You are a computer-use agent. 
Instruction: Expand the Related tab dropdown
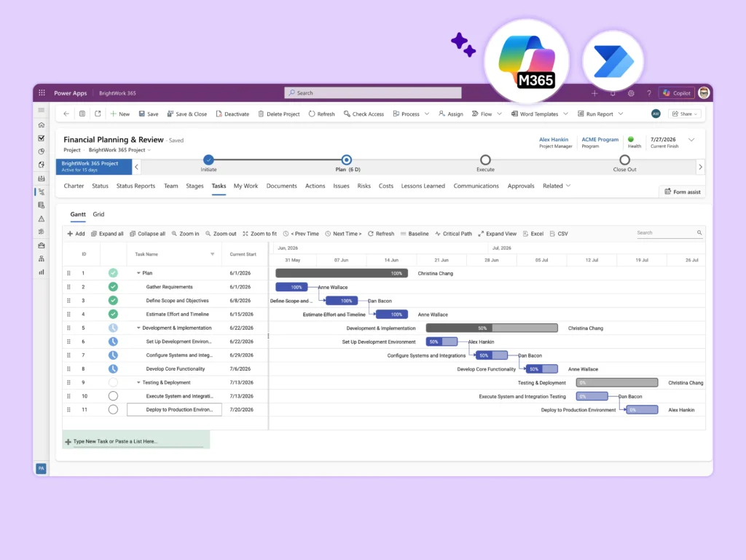coord(557,186)
